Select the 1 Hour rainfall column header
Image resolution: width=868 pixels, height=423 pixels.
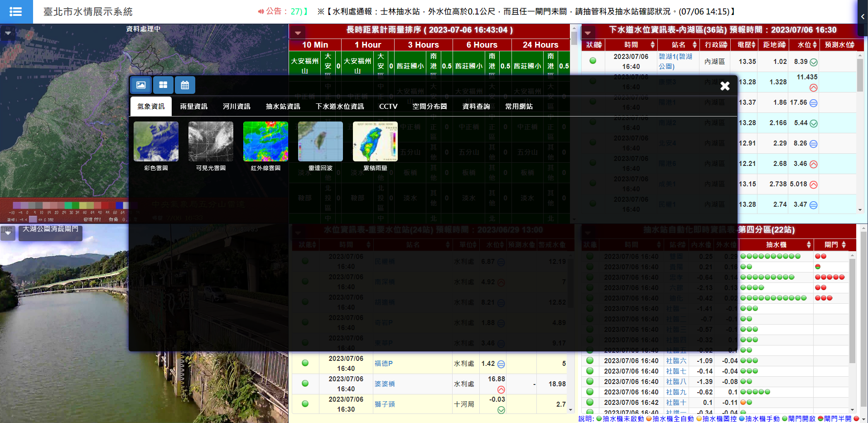tap(367, 45)
